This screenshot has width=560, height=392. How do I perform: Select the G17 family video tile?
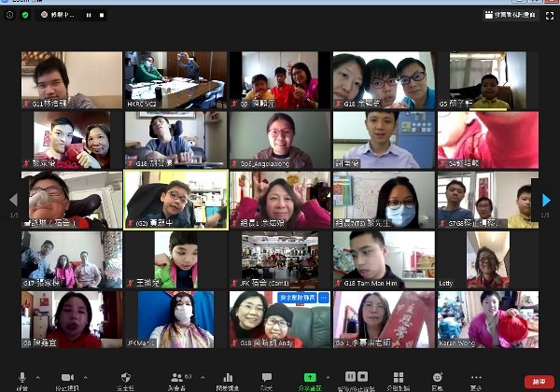[72, 259]
